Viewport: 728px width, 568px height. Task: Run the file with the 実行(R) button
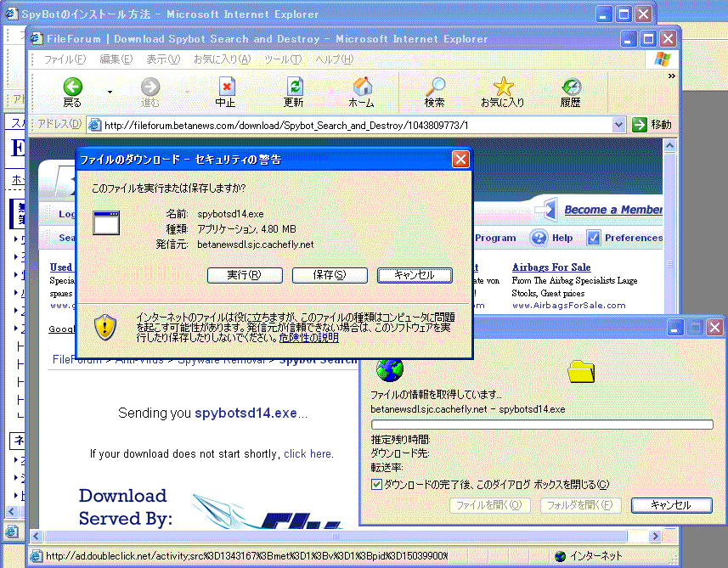pos(245,275)
